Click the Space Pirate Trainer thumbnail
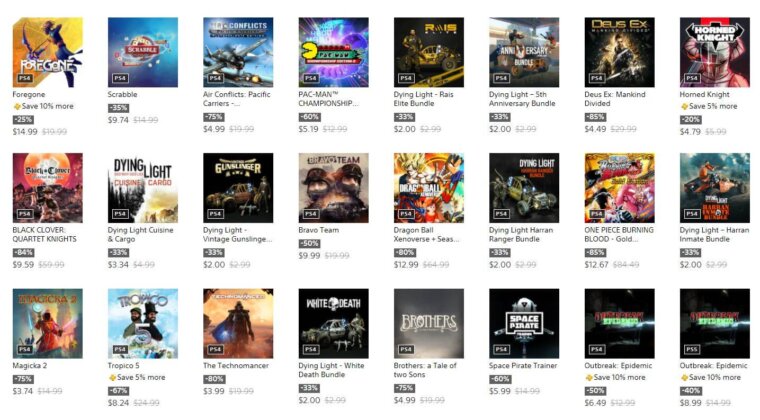Screen dimensions: 760x420 (524, 324)
